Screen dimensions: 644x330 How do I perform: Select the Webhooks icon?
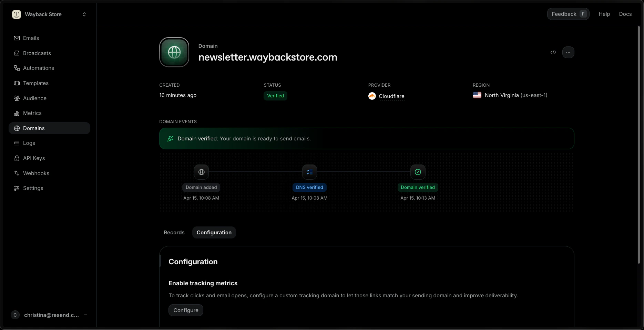[x=17, y=173]
